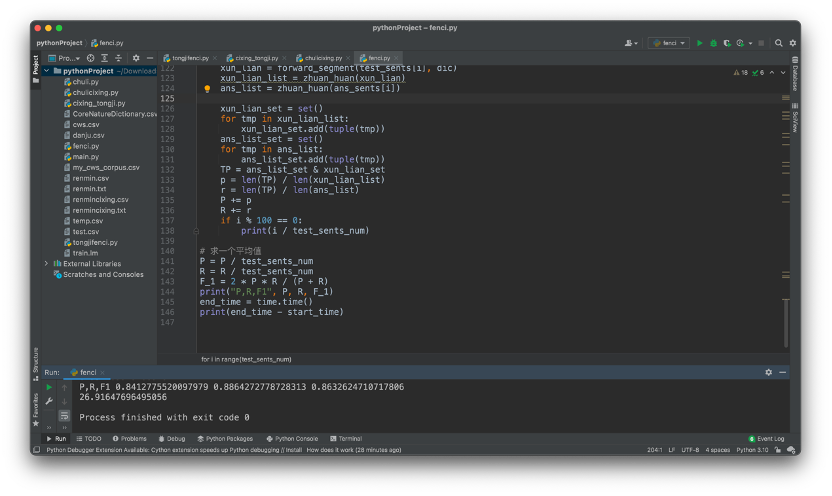Open the Event Log
This screenshot has height=496, width=832.
click(x=766, y=439)
